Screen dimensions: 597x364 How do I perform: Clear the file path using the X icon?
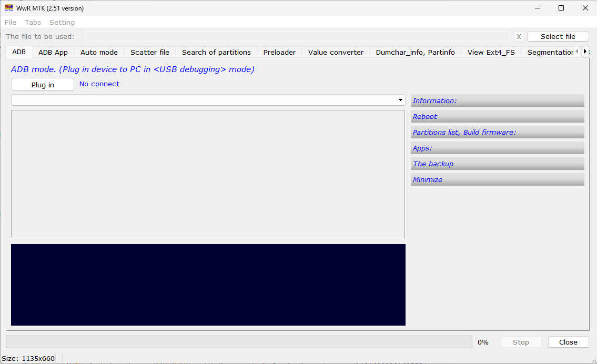[519, 36]
